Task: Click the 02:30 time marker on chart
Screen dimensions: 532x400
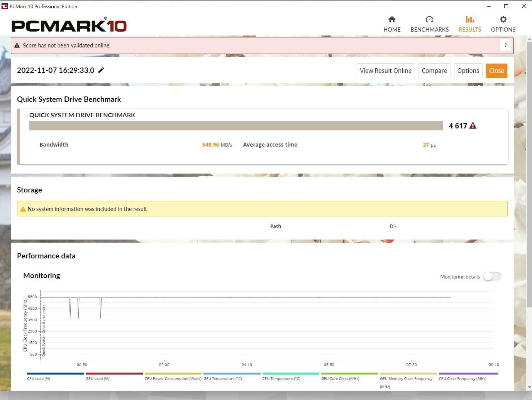Action: click(164, 365)
